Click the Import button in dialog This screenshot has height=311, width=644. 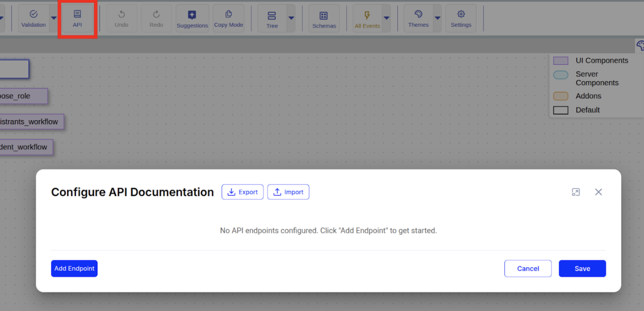pyautogui.click(x=288, y=192)
